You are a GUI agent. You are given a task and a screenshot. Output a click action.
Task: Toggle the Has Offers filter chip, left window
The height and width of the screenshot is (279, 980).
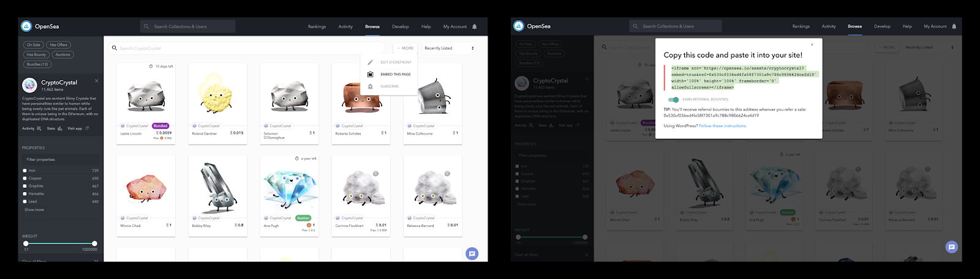[59, 45]
